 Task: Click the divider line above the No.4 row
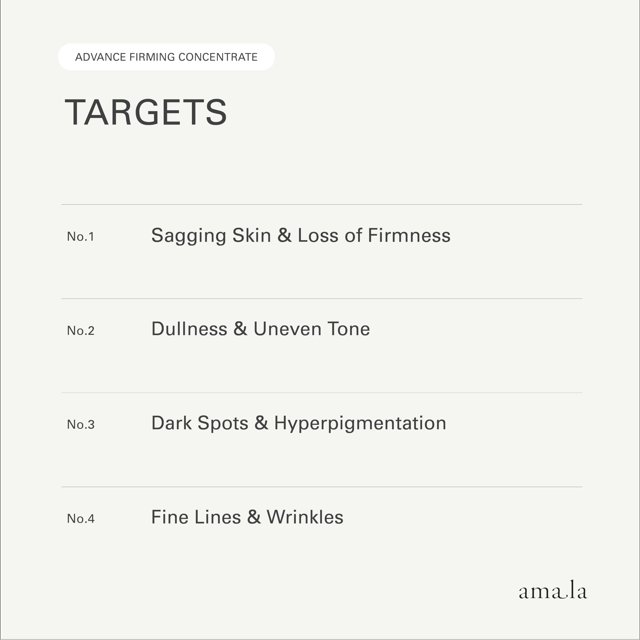(322, 487)
